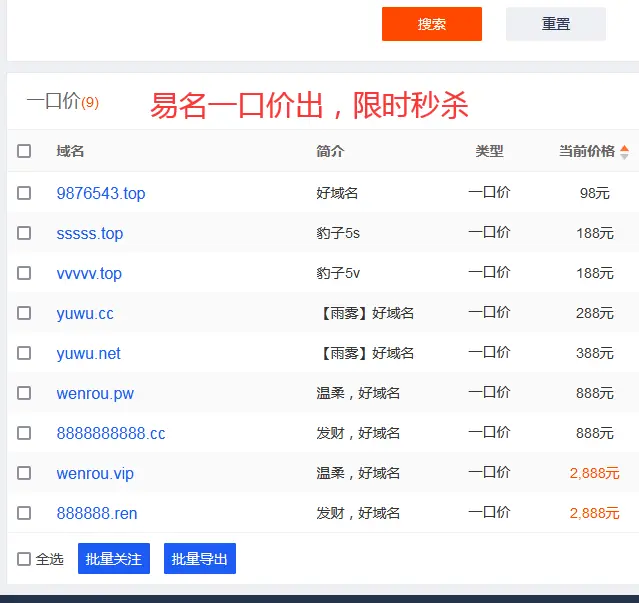Click the 当前价格 column header text
Screen dimensions: 639x603
click(x=586, y=151)
